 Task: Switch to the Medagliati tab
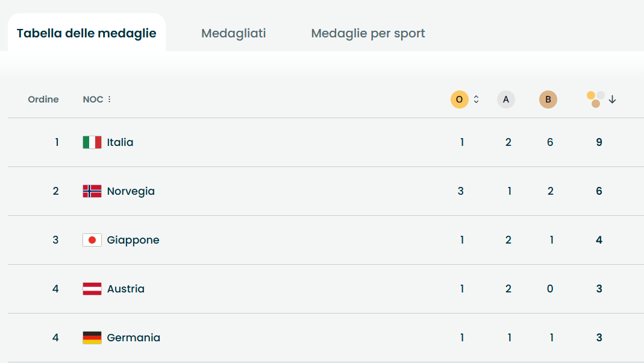pyautogui.click(x=234, y=33)
